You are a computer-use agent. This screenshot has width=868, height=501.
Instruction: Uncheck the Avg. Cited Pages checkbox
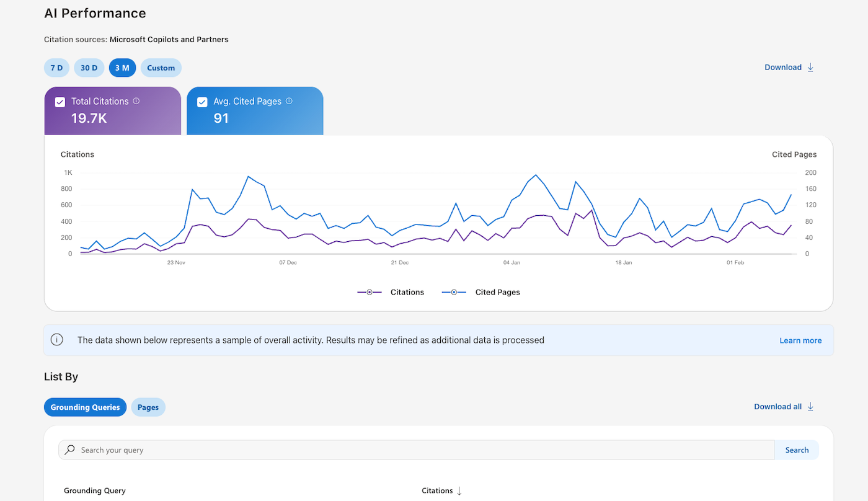click(202, 102)
